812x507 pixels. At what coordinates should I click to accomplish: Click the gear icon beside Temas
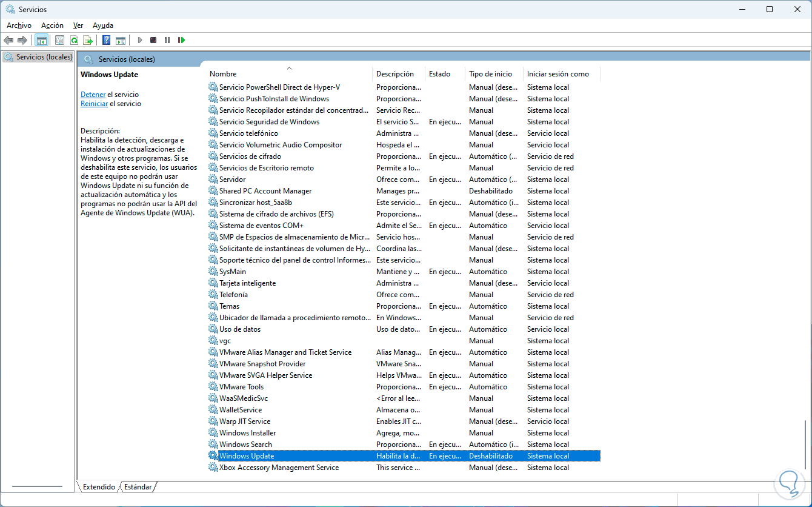[213, 306]
